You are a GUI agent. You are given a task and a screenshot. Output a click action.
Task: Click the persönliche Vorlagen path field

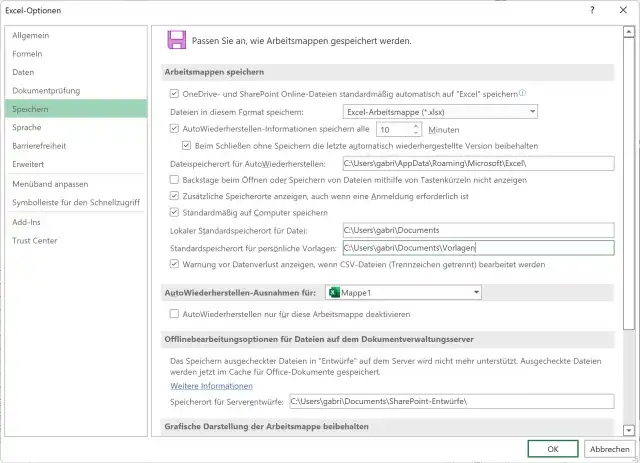coord(478,248)
